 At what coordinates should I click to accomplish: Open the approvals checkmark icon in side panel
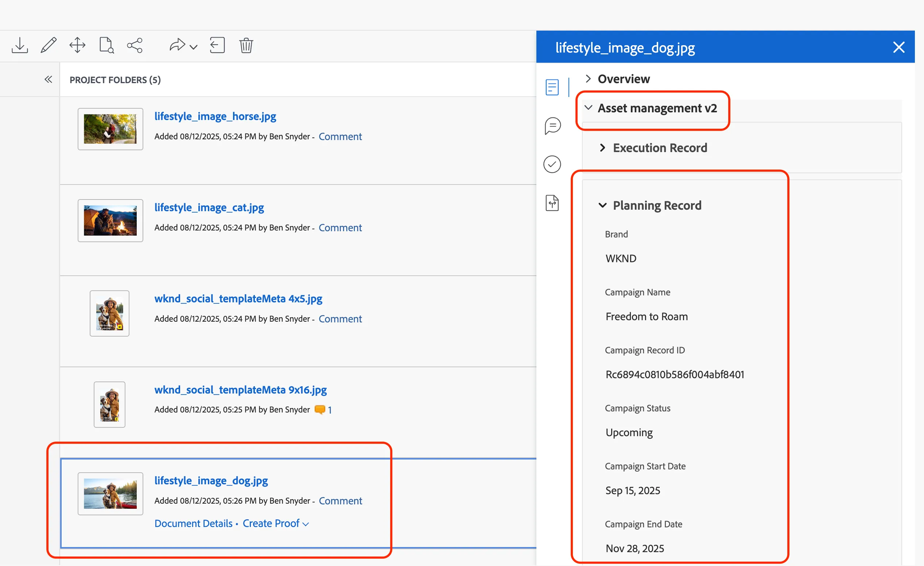(552, 165)
